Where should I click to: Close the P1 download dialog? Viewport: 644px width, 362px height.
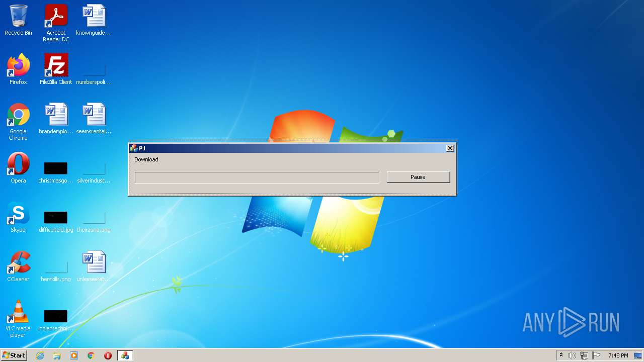coord(450,148)
